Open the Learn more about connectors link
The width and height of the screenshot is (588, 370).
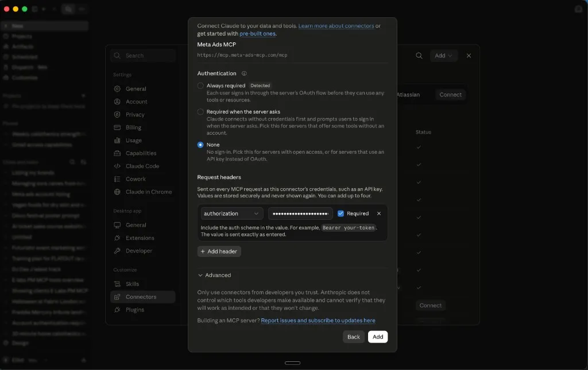point(336,26)
